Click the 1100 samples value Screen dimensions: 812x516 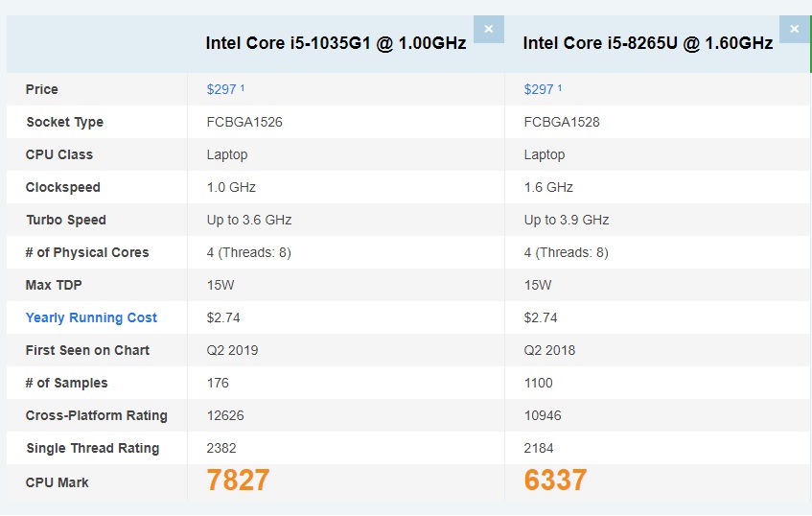coord(539,383)
